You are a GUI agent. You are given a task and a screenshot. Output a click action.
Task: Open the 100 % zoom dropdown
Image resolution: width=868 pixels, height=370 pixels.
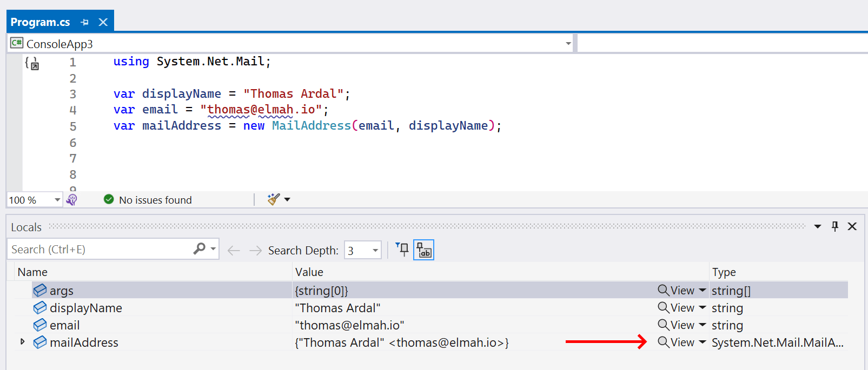pos(57,200)
